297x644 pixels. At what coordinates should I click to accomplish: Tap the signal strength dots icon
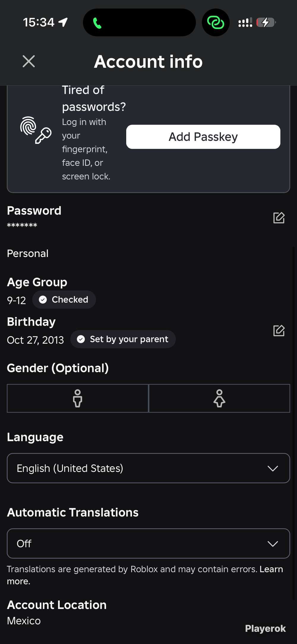(x=245, y=22)
